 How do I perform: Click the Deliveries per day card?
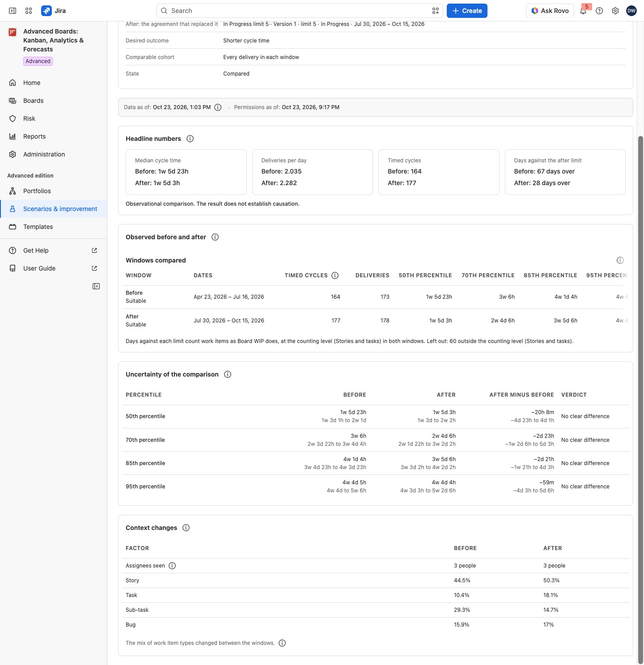313,172
